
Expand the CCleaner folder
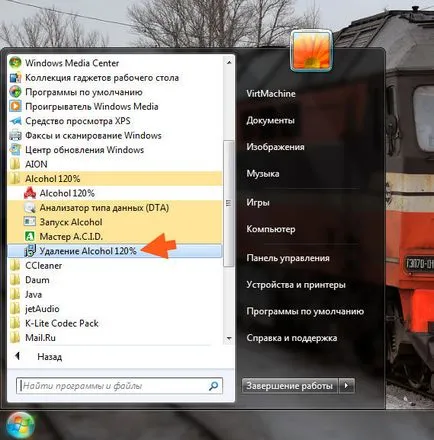click(x=114, y=265)
